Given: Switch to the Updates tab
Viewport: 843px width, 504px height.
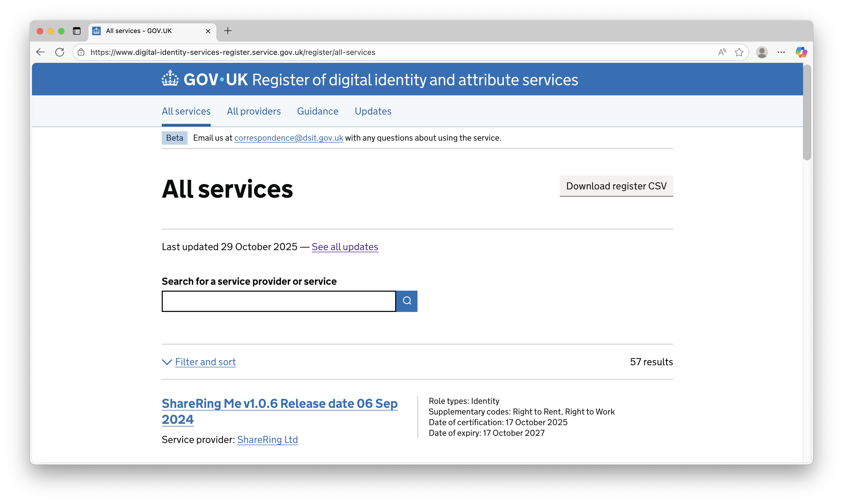Looking at the screenshot, I should (372, 111).
